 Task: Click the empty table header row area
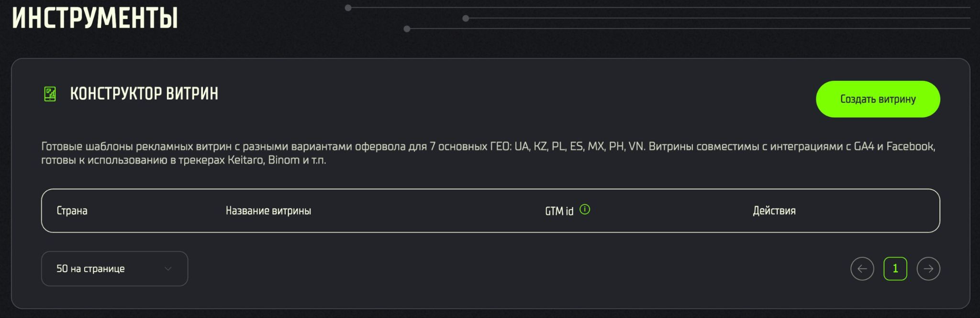coord(490,211)
